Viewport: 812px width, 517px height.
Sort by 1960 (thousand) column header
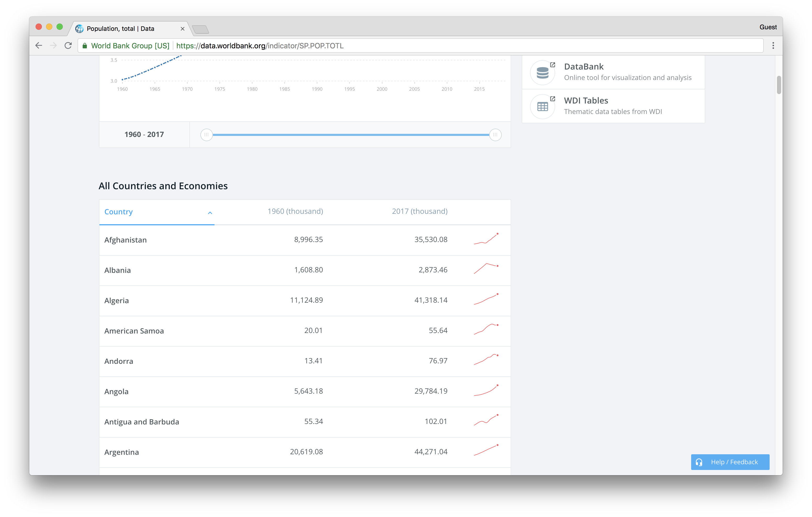tap(295, 211)
